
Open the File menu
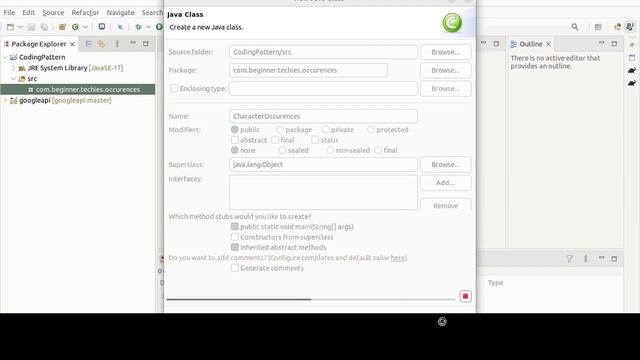9,13
